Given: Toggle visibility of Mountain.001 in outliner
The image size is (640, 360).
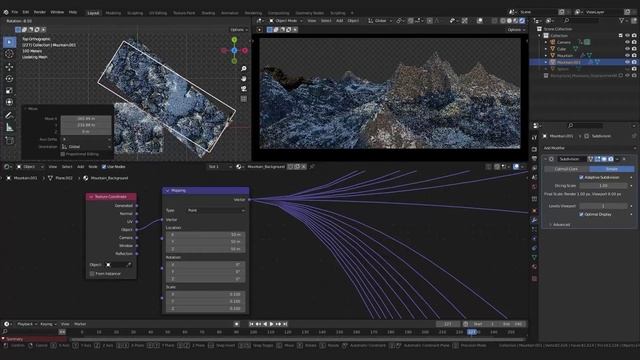Looking at the screenshot, I should pyautogui.click(x=627, y=62).
